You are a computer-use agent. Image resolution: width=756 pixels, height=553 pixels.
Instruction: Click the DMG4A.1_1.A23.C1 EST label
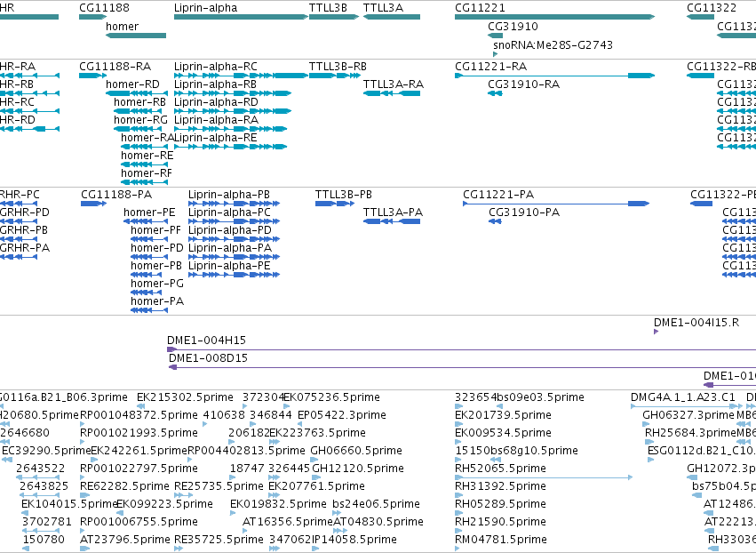(x=683, y=397)
